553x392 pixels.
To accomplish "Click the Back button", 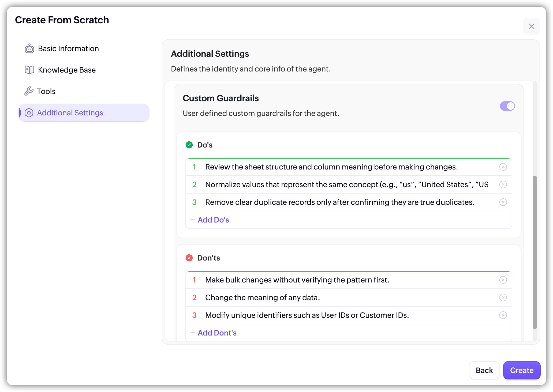I will tap(484, 370).
